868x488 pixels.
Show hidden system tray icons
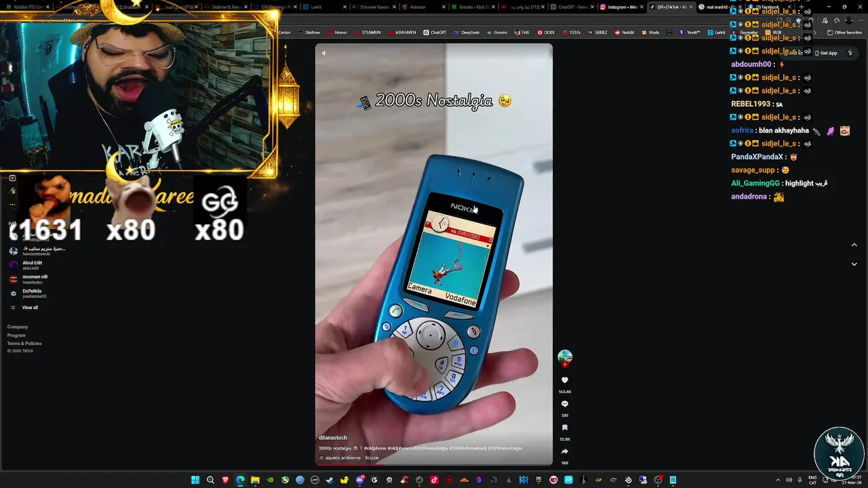coord(778,480)
